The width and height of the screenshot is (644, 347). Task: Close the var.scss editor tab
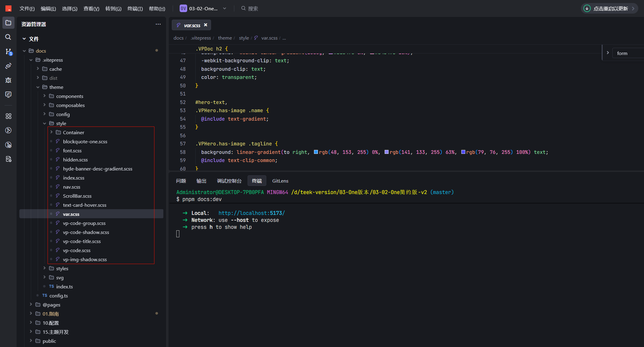tap(206, 25)
